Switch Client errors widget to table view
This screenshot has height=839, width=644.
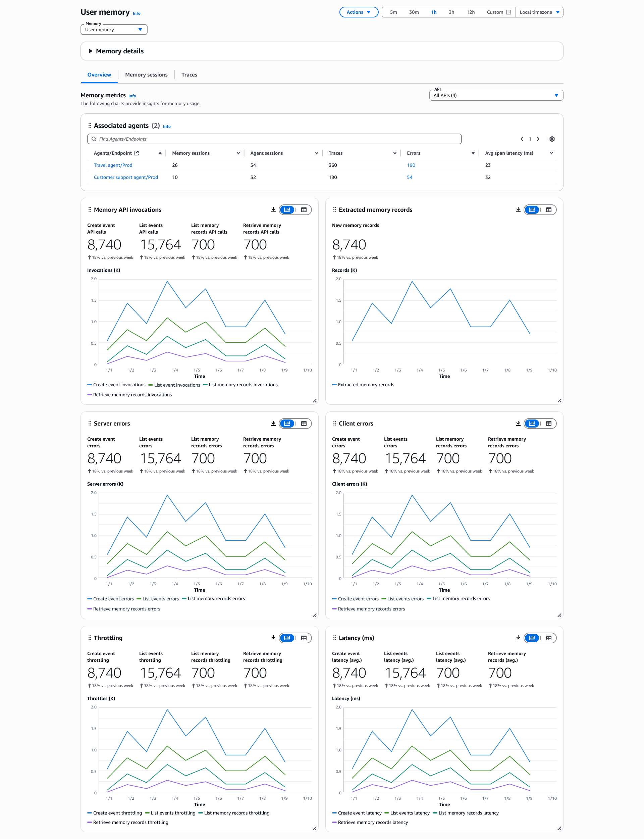(548, 423)
